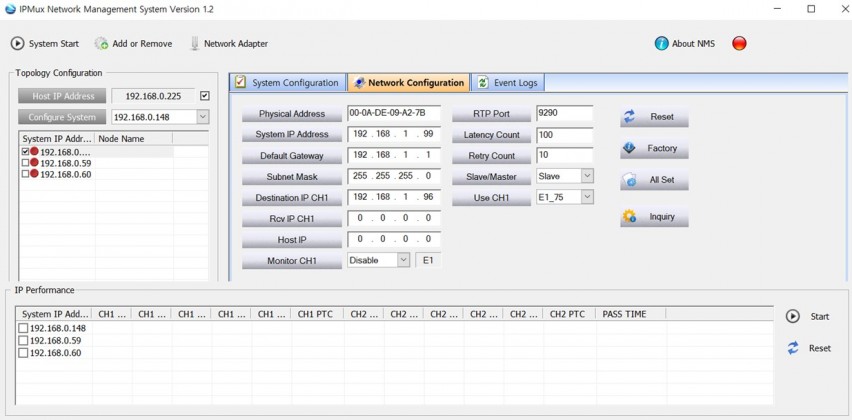
Task: Click the Monitor CH1 button
Action: pyautogui.click(x=292, y=261)
